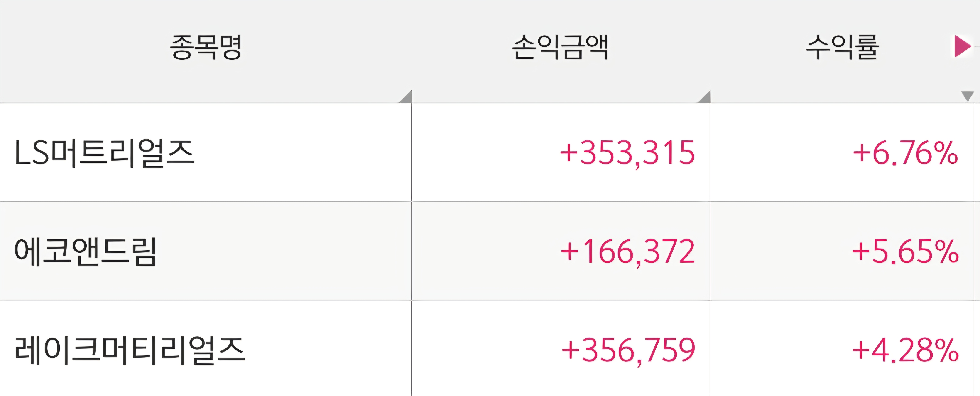The height and width of the screenshot is (396, 980).
Task: Sort by the 종목명 column header
Action: point(206,47)
